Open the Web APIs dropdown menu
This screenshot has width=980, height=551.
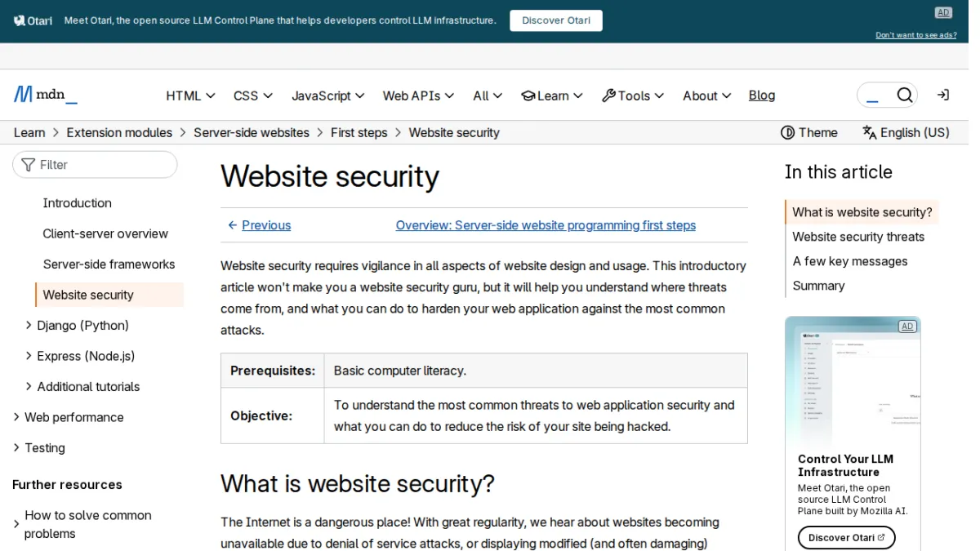tap(419, 96)
